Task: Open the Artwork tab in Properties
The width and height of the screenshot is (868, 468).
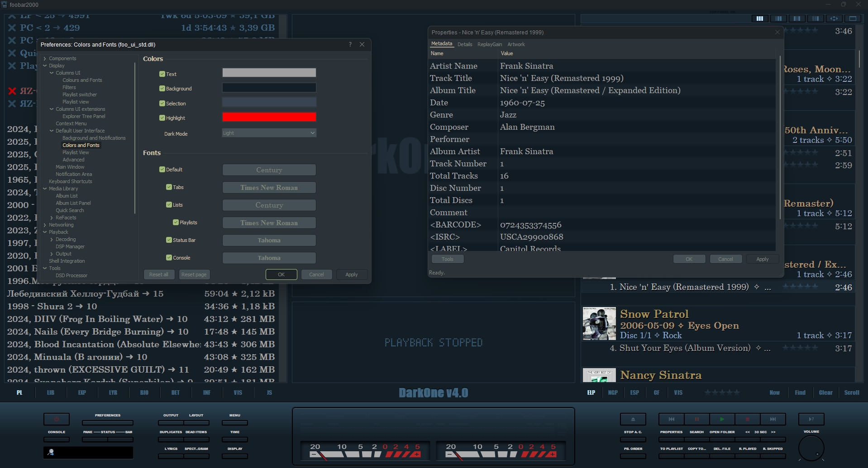Action: [x=516, y=44]
